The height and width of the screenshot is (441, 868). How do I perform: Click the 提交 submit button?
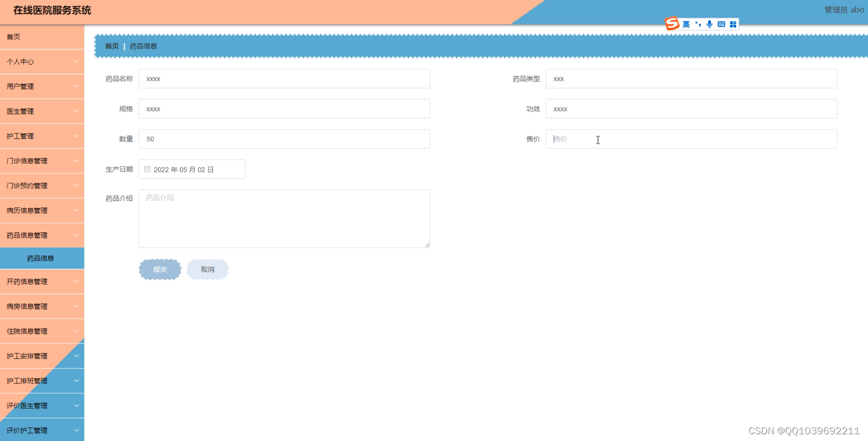coord(160,269)
